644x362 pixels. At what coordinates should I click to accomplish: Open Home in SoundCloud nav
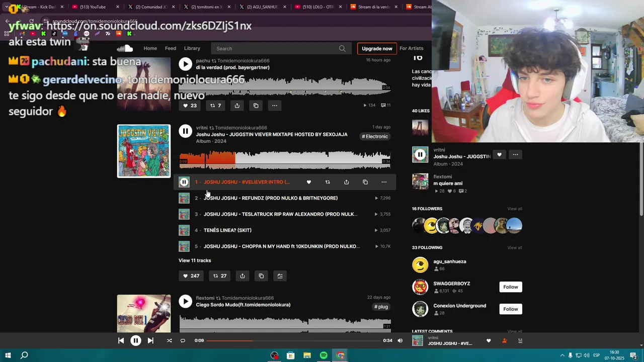click(x=150, y=48)
